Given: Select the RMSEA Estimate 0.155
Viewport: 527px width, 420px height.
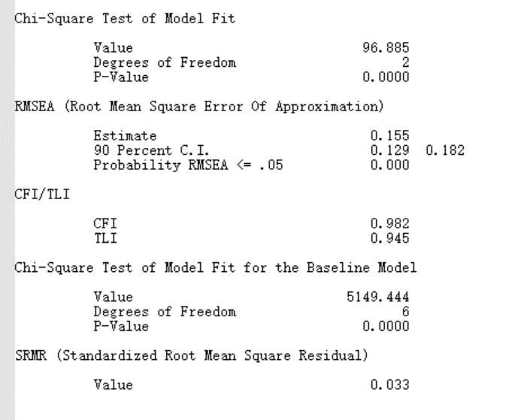Looking at the screenshot, I should (390, 136).
